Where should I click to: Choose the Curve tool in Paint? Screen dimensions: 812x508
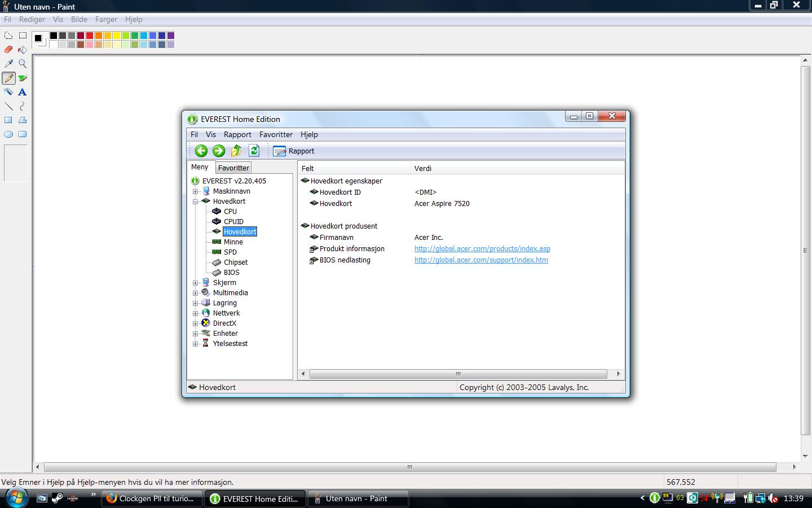tap(23, 106)
